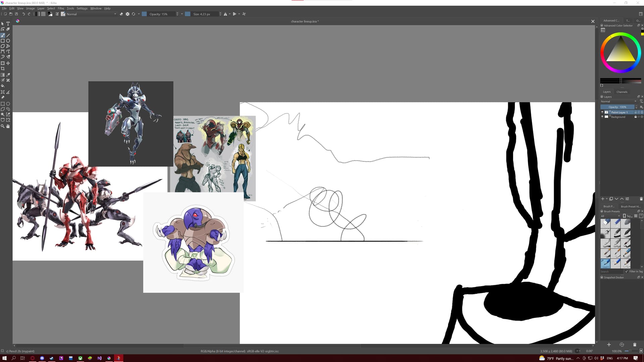
Task: Select the Color Sampler eyedropper tool
Action: (x=8, y=75)
